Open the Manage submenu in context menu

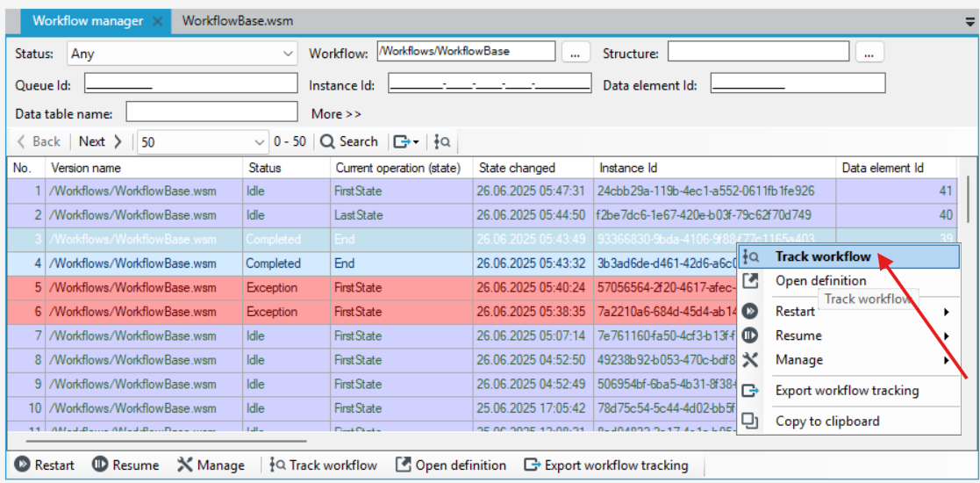coord(849,360)
